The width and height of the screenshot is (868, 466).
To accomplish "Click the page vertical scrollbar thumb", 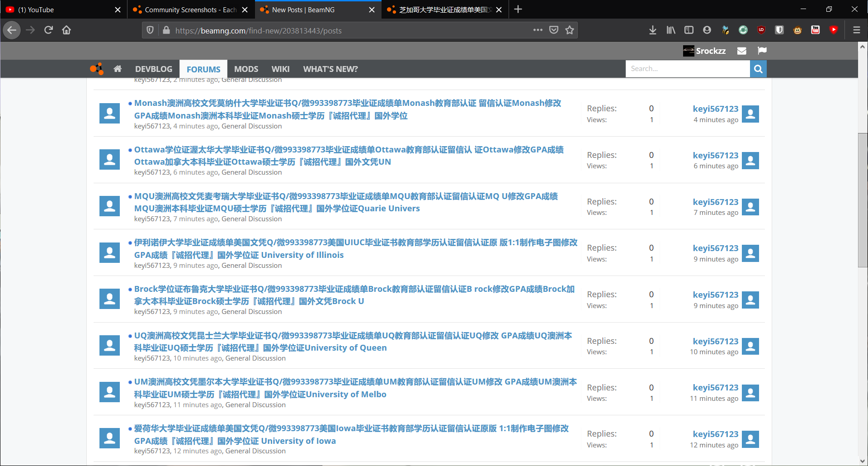I will tap(863, 200).
